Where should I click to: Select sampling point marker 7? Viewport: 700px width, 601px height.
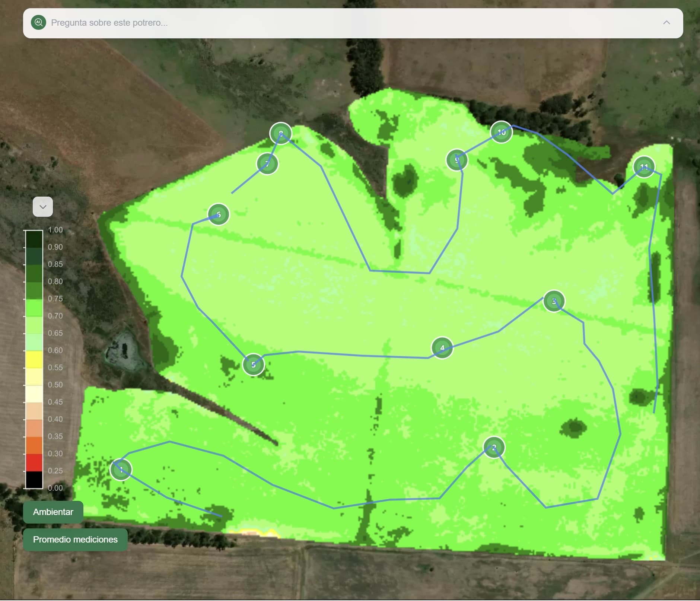[267, 163]
